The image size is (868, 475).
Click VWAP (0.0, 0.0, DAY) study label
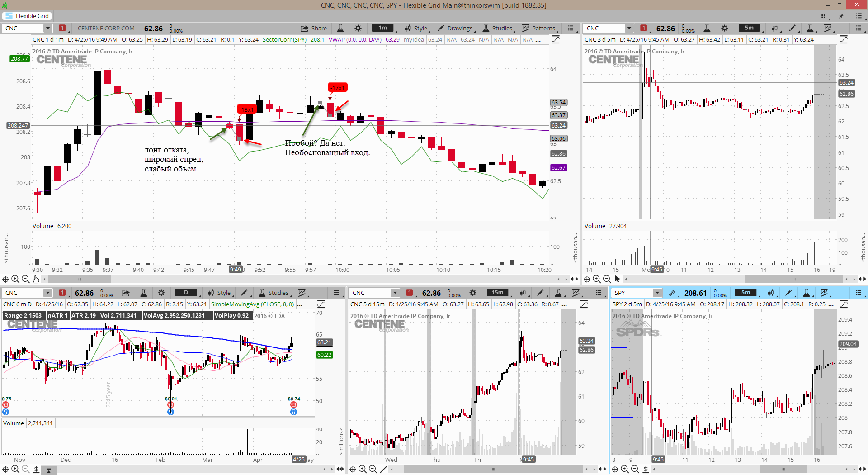click(x=355, y=39)
